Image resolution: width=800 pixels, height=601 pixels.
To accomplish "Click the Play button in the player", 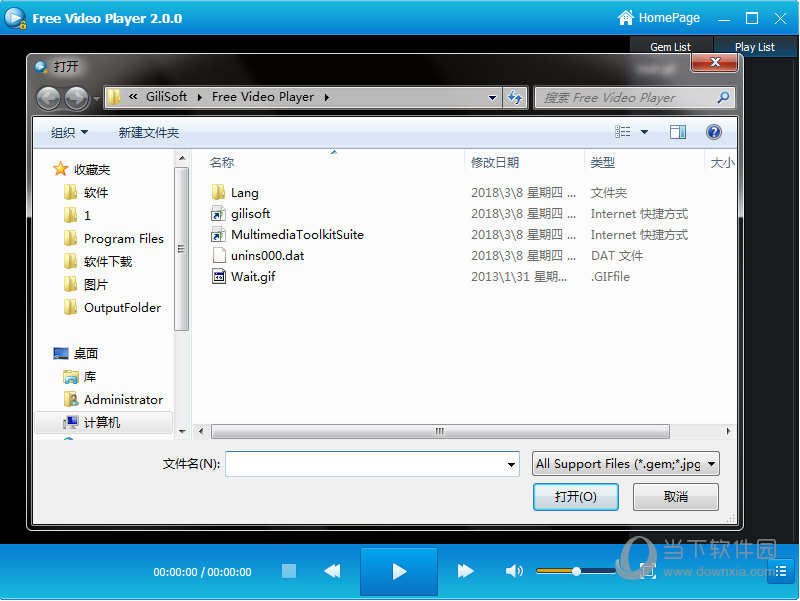I will (x=399, y=571).
